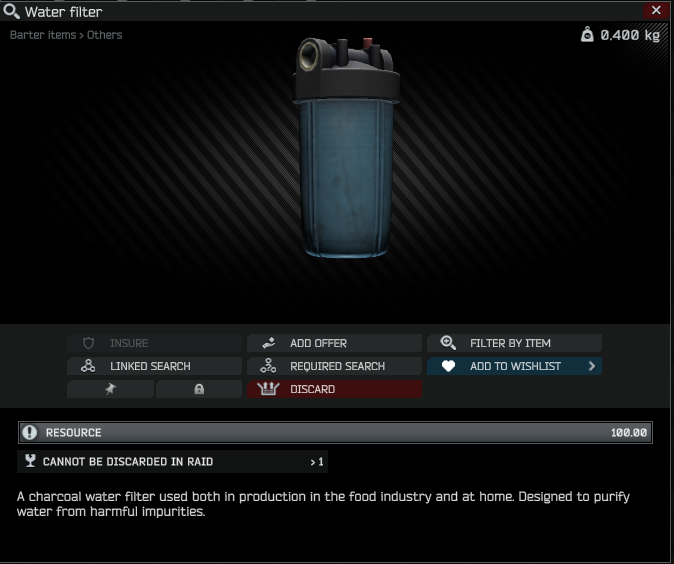Viewport: 674px width, 564px height.
Task: Open the Barter items breadcrumb category
Action: point(43,35)
